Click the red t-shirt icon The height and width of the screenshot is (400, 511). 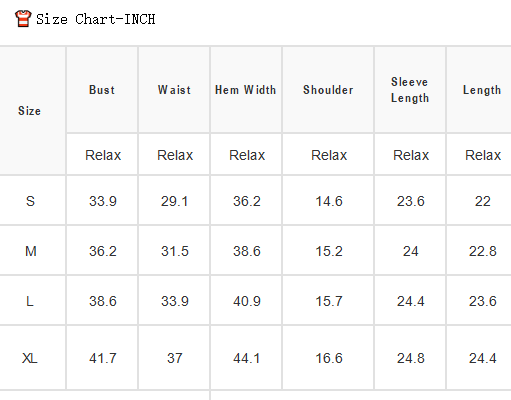(x=23, y=18)
